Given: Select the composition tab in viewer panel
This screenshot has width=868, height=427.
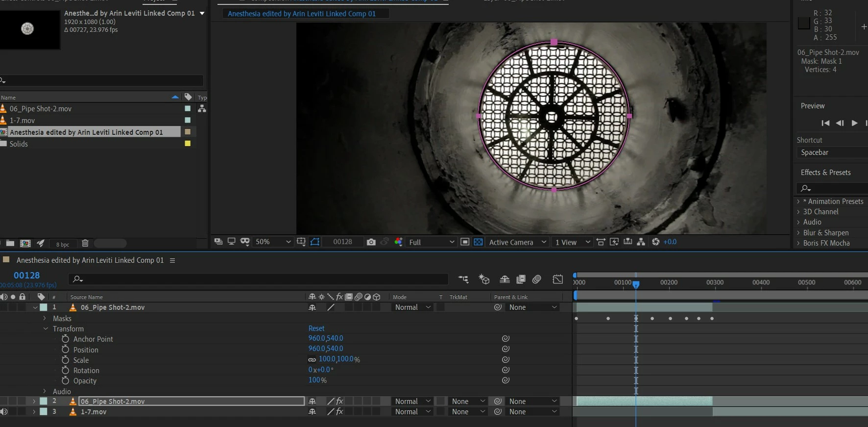Looking at the screenshot, I should click(x=302, y=14).
